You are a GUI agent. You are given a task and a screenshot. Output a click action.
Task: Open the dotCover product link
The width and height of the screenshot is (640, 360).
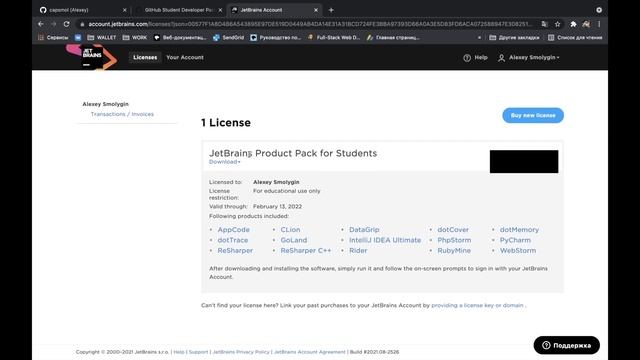(453, 230)
